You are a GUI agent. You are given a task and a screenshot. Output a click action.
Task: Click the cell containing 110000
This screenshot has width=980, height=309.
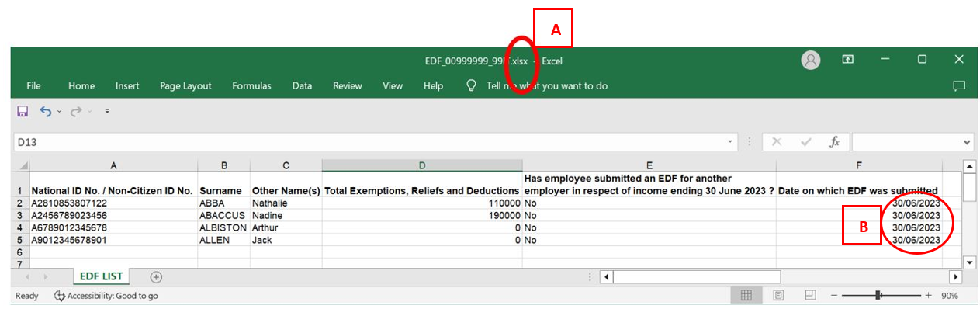coord(422,203)
